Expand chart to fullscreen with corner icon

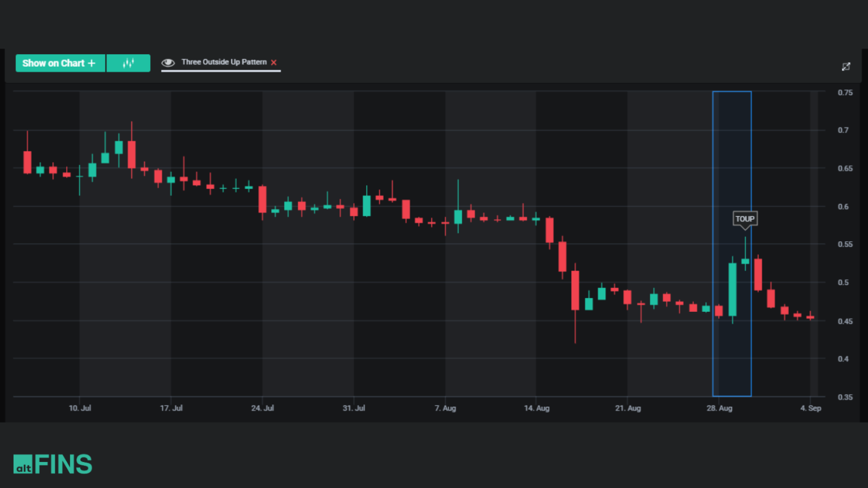pyautogui.click(x=846, y=67)
